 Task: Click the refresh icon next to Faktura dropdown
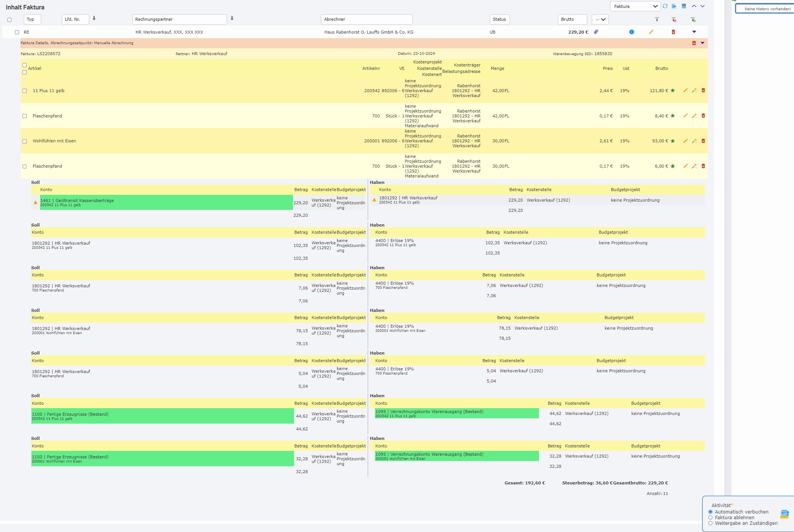point(665,6)
